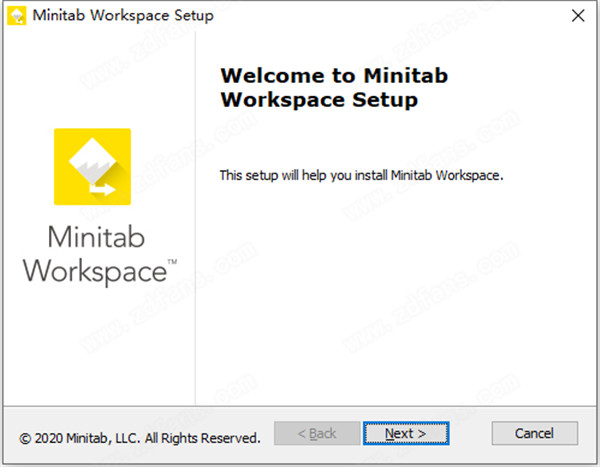Click the Next button to continue setup
600x467 pixels.
coord(406,433)
